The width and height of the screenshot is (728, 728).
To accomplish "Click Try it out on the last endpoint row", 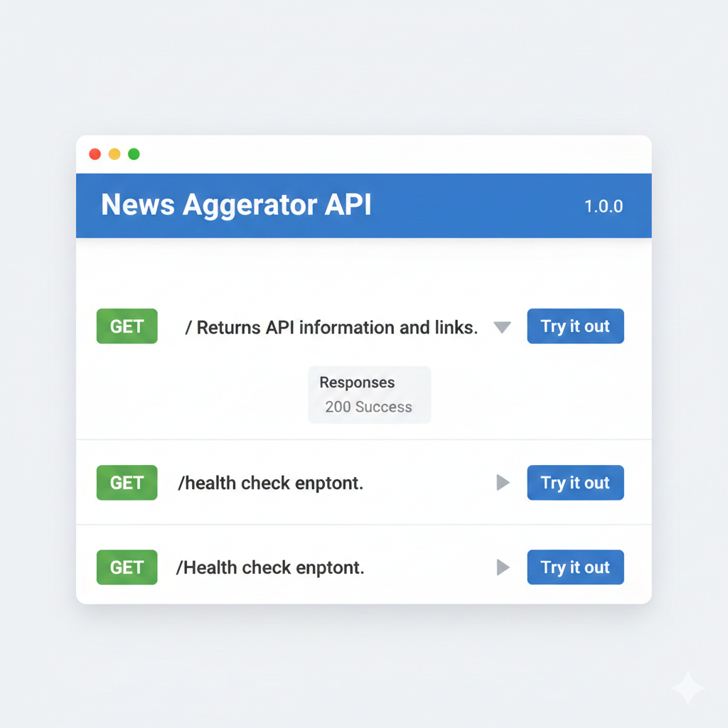I will (575, 567).
